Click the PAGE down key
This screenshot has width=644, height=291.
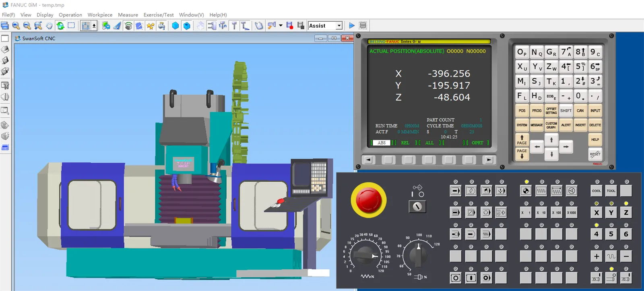pos(522,154)
